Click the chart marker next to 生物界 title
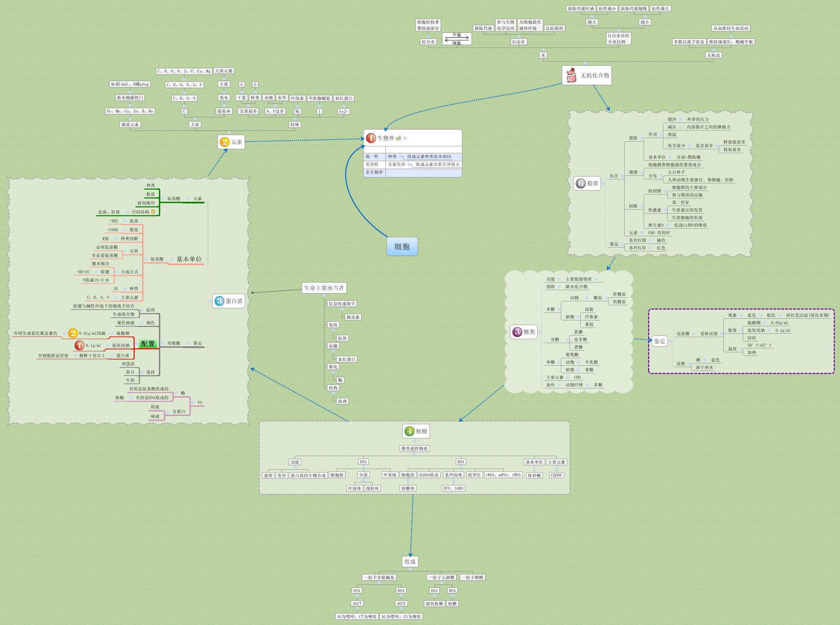This screenshot has width=840, height=625. [398, 138]
